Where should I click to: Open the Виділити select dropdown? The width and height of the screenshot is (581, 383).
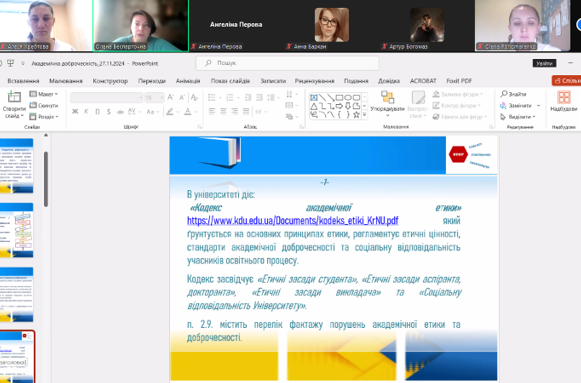[x=518, y=117]
